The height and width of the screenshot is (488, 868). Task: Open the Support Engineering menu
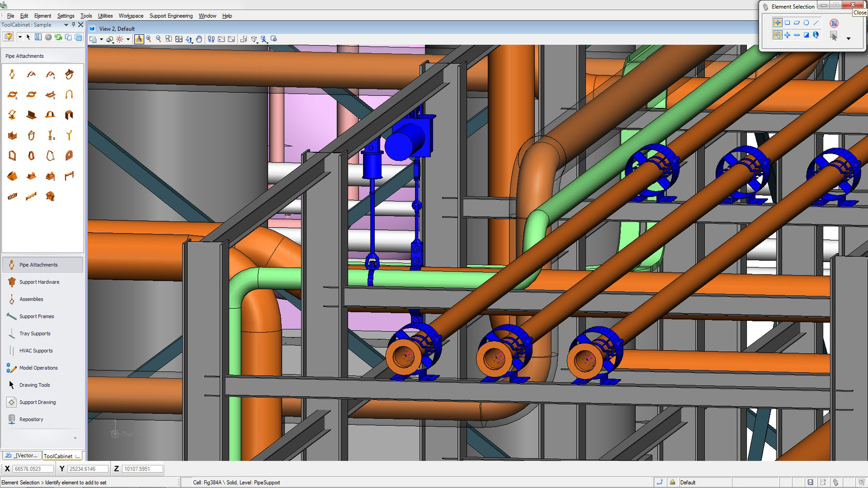coord(171,15)
